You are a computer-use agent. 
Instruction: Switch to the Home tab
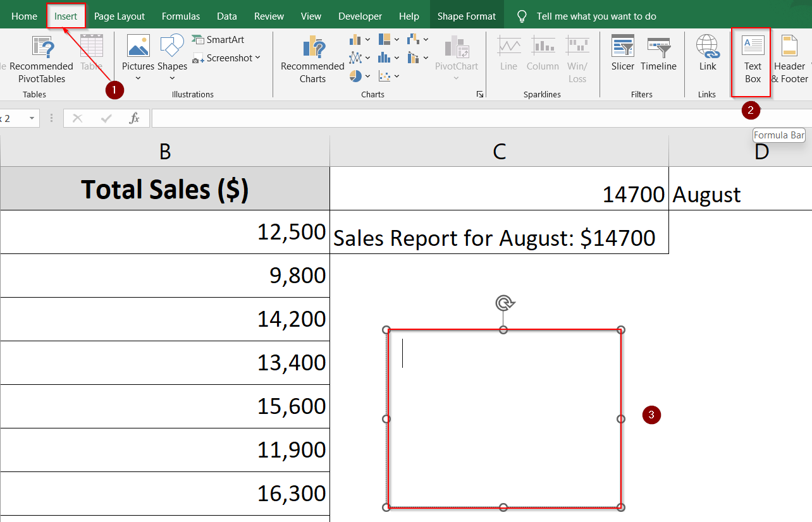(24, 16)
